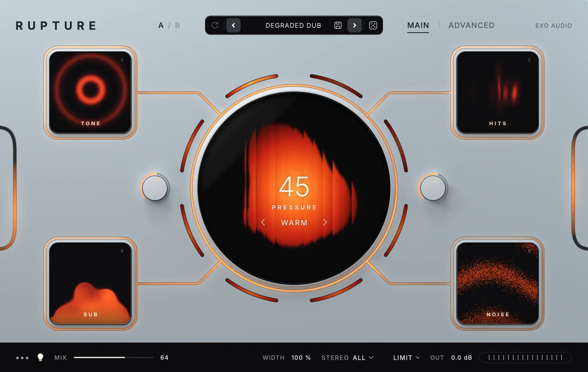Open the three-dot options menu
The image size is (588, 372).
pos(22,358)
